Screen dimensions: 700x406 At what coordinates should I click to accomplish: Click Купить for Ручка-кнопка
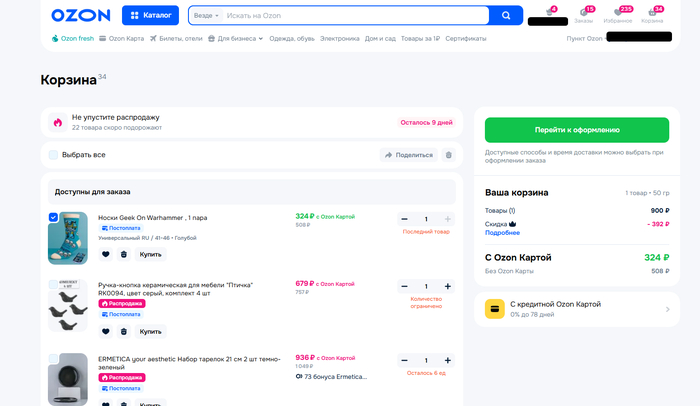(150, 331)
